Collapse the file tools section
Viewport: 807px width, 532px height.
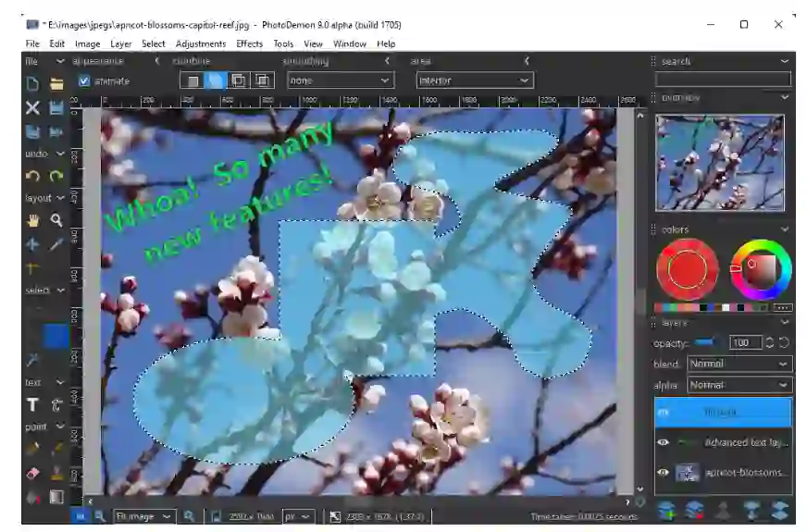(60, 61)
